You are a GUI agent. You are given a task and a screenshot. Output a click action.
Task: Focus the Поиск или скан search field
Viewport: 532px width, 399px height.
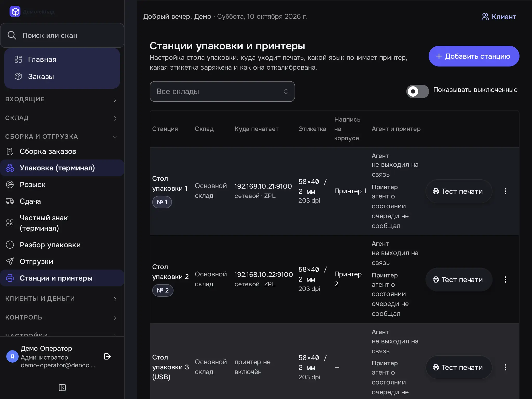[62, 35]
